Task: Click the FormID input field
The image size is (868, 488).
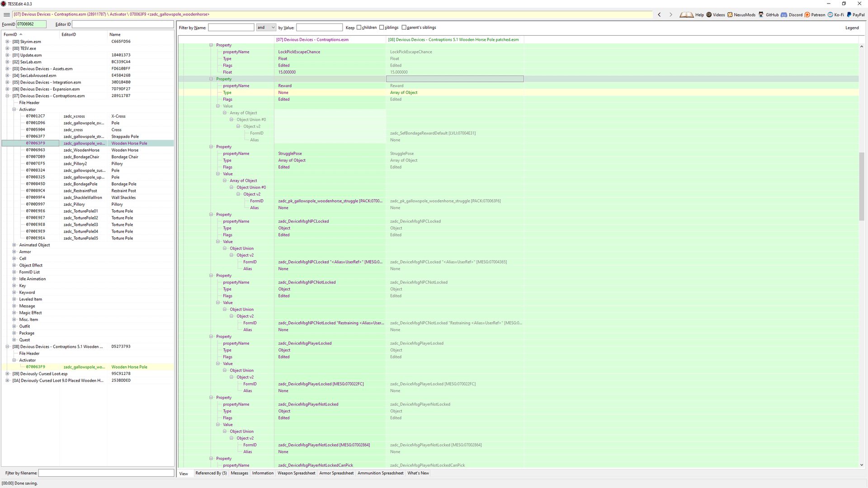Action: [31, 24]
